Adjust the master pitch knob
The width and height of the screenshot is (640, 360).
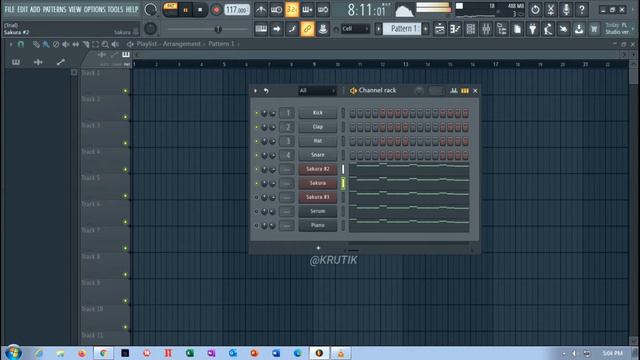tap(150, 29)
